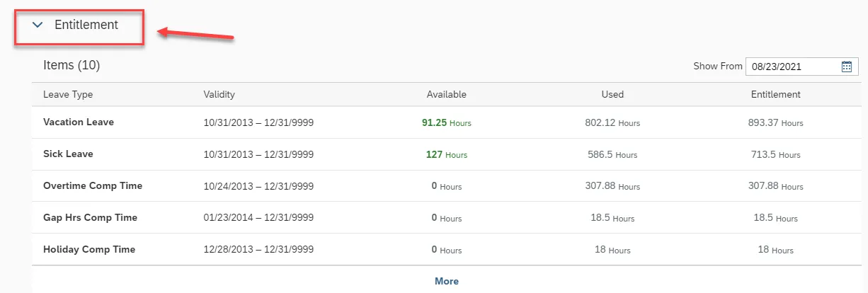
Task: Click the Show From date field
Action: tap(792, 67)
